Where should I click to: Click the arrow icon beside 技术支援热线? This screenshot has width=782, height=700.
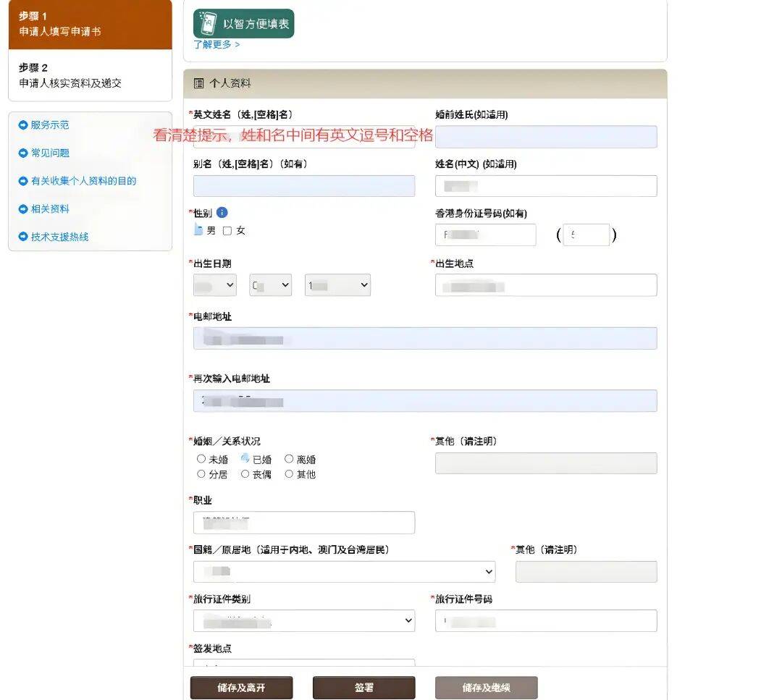(23, 237)
